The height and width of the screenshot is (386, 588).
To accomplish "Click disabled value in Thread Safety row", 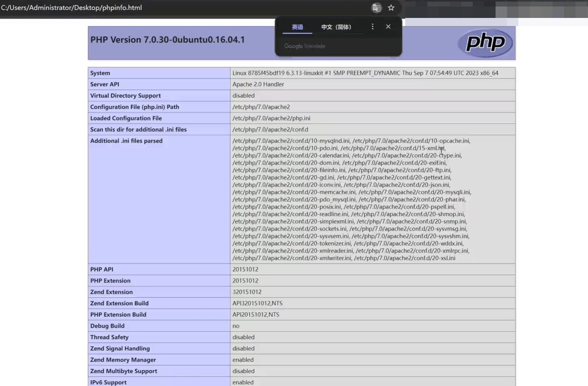I will point(244,337).
